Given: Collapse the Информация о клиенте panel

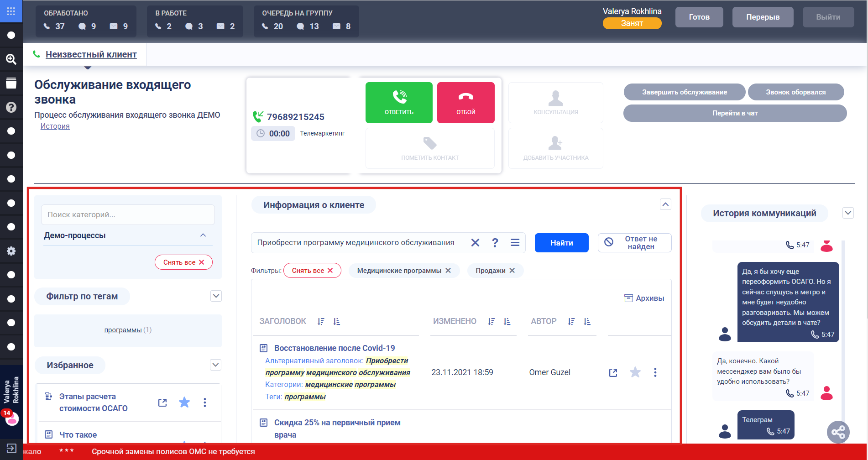Looking at the screenshot, I should click(x=666, y=204).
